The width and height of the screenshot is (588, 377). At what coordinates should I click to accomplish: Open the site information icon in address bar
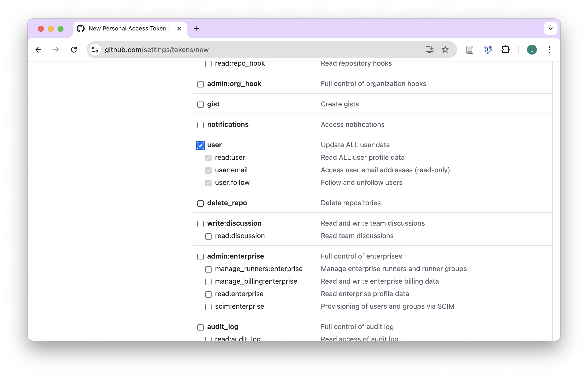point(95,50)
